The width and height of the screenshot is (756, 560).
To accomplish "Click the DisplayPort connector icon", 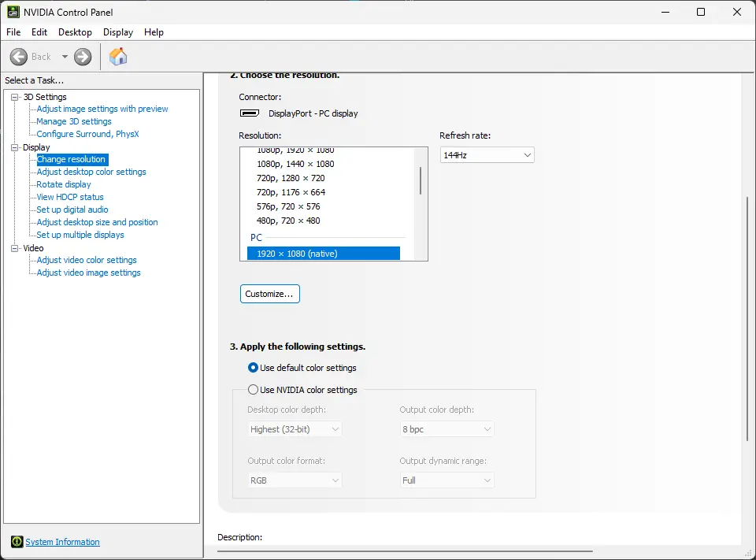I will click(250, 113).
